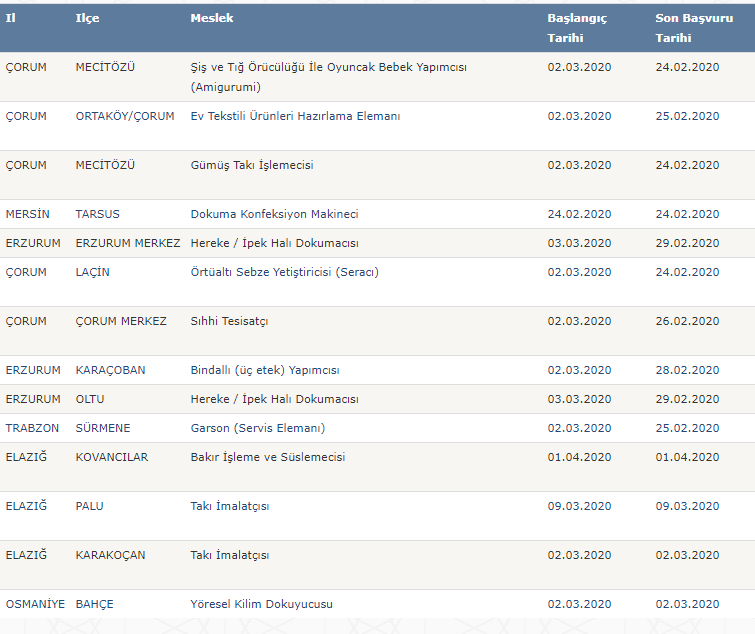
Task: Sort by Son Başvuru Tarihi header
Action: [x=694, y=28]
